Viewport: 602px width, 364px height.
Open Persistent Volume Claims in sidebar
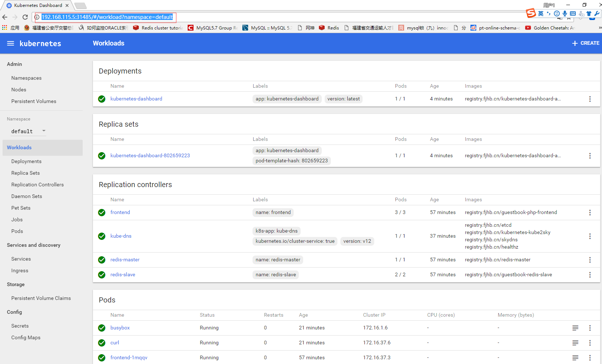(x=41, y=298)
